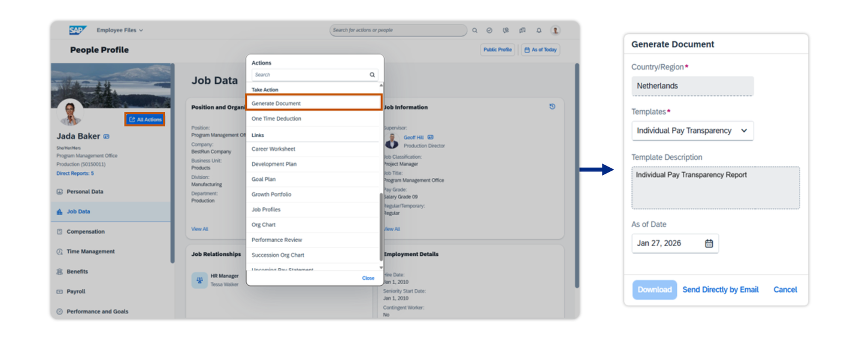Click the SAP logo
Screen dimensions: 850x362
pyautogui.click(x=78, y=30)
